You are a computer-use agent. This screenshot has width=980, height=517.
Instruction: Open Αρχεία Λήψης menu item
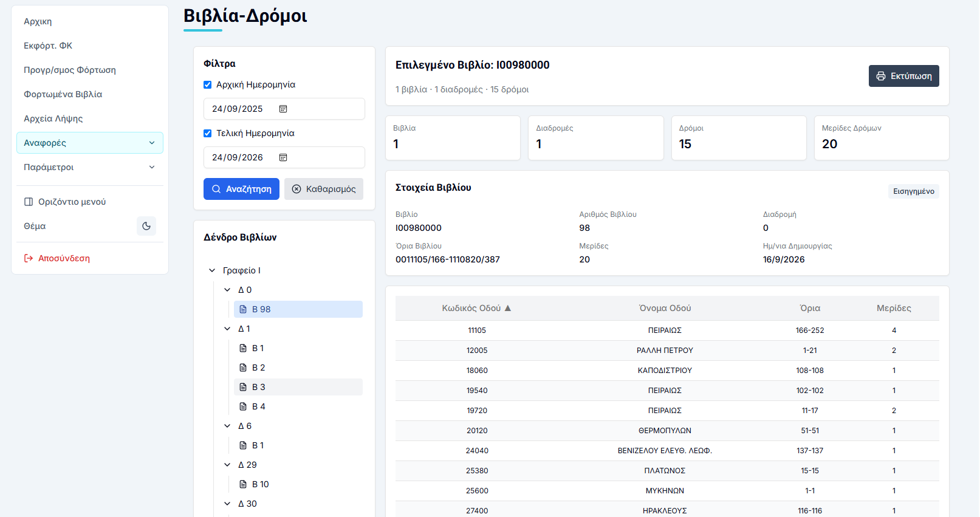90,118
